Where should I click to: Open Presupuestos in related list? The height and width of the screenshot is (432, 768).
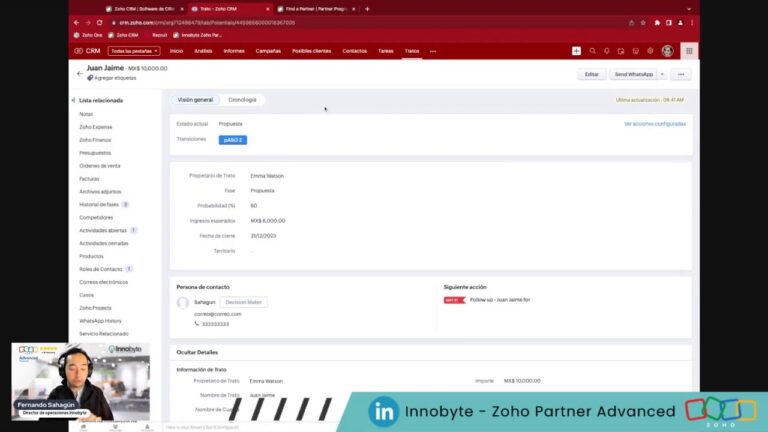click(95, 153)
